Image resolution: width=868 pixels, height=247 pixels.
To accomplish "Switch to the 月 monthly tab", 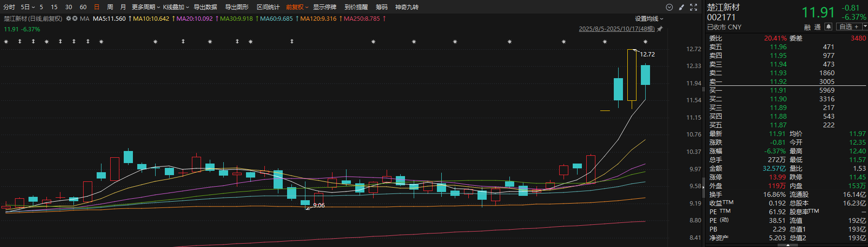I will click(123, 7).
